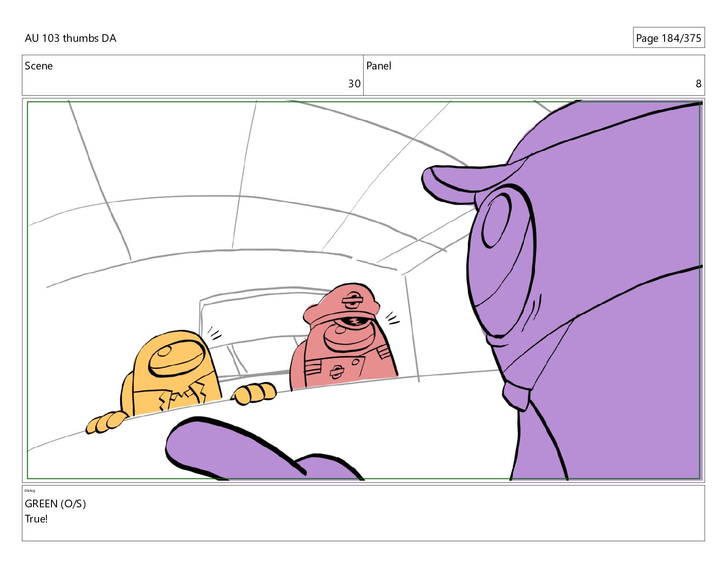Click the 'Scene' label
728x563 pixels.
pyautogui.click(x=39, y=66)
